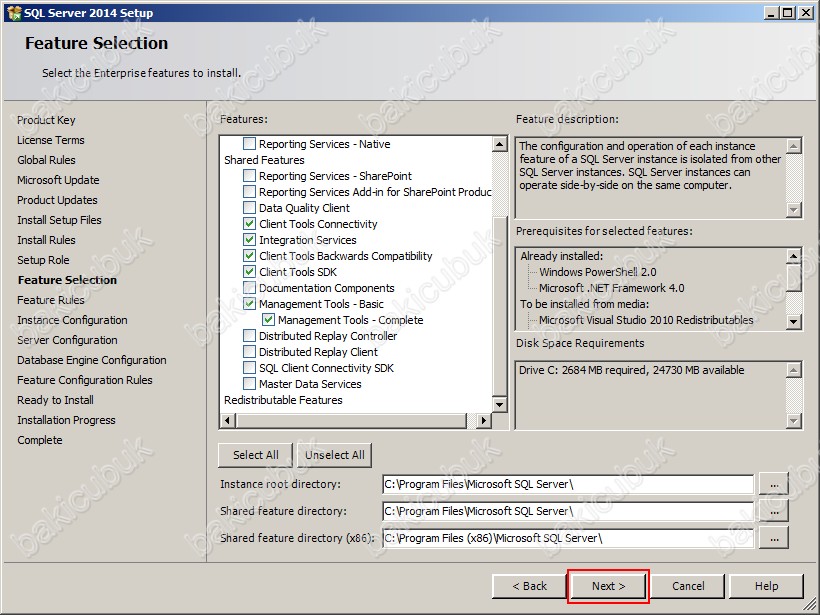Click the Product Key step
Screen dimensions: 820x615
(x=46, y=120)
